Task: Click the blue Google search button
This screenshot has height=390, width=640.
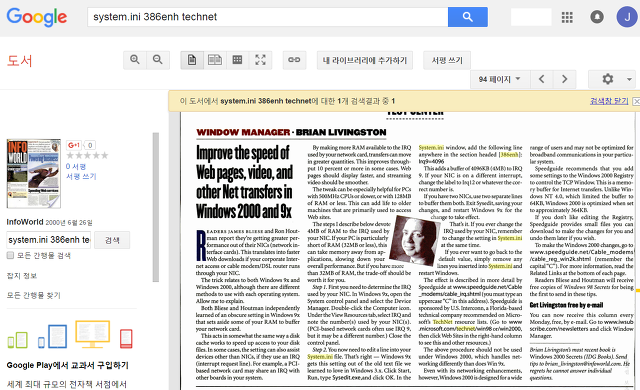Action: pyautogui.click(x=467, y=17)
